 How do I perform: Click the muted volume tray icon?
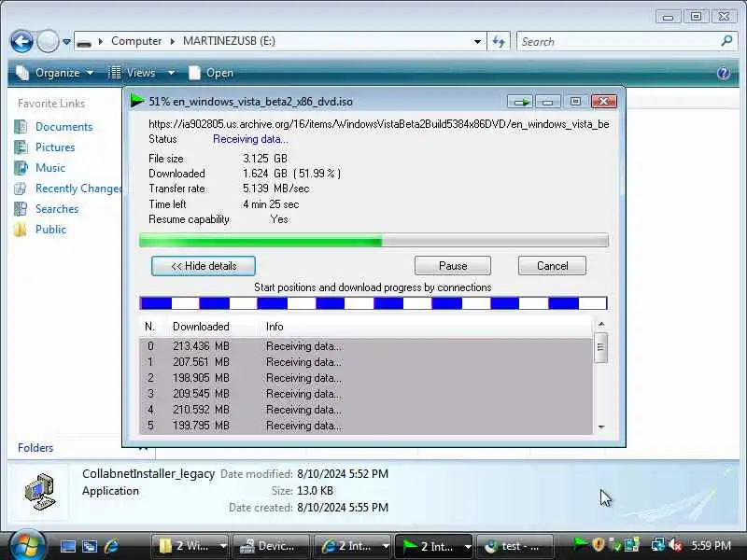(674, 545)
